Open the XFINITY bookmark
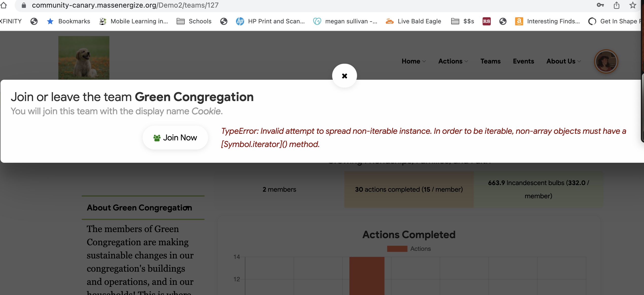 [11, 21]
